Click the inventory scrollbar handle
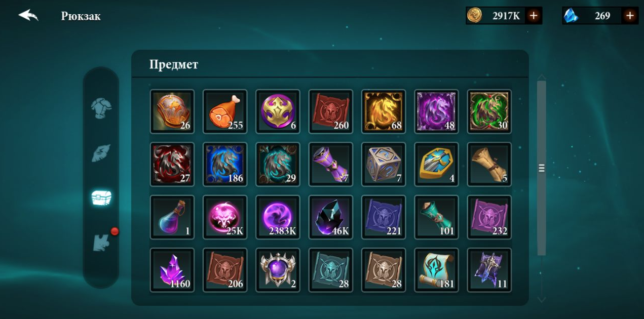 (542, 168)
